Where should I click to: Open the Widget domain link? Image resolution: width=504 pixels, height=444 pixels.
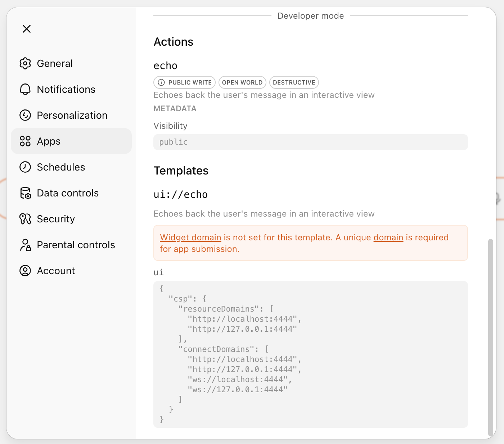click(x=190, y=237)
